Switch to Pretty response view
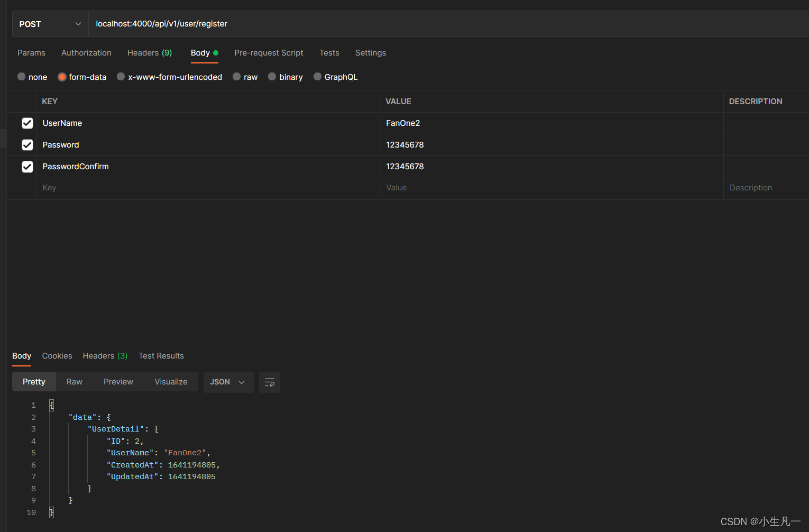Viewport: 809px width, 532px height. click(x=34, y=382)
